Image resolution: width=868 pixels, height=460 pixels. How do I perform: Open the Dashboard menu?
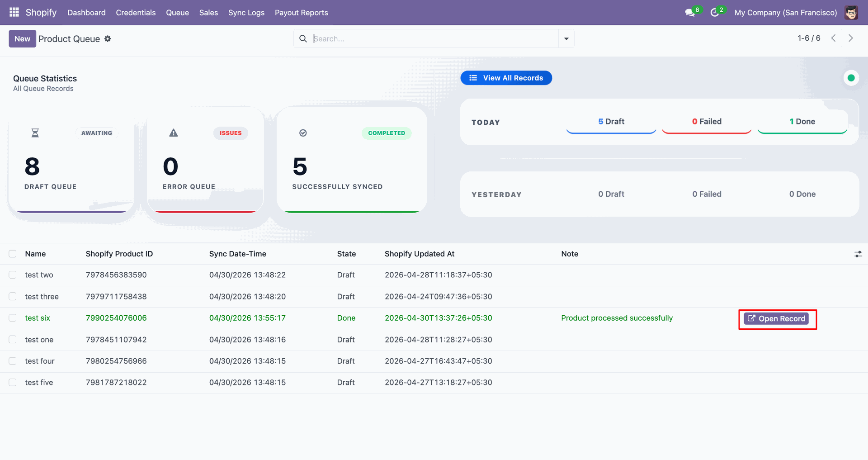[86, 13]
